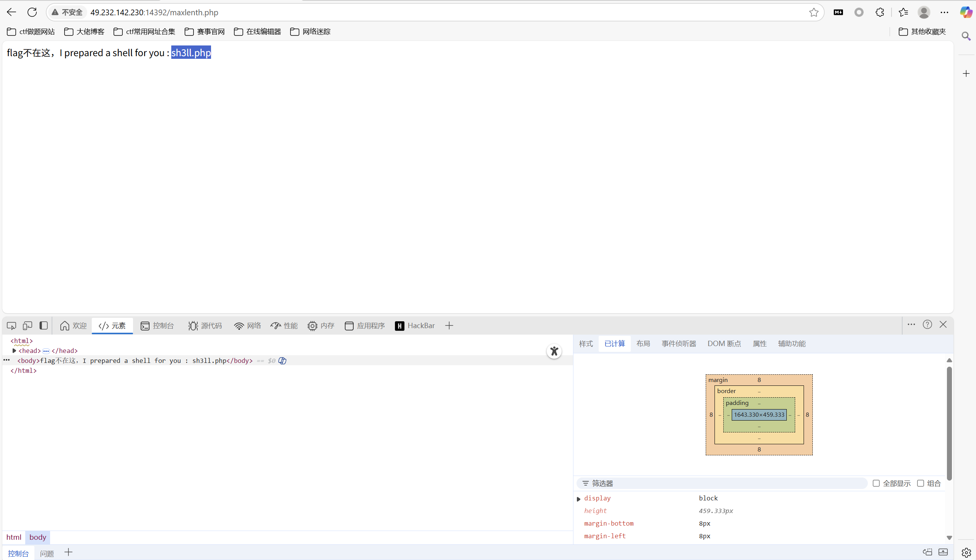Select the body element row
Image resolution: width=976 pixels, height=560 pixels.
pos(287,361)
